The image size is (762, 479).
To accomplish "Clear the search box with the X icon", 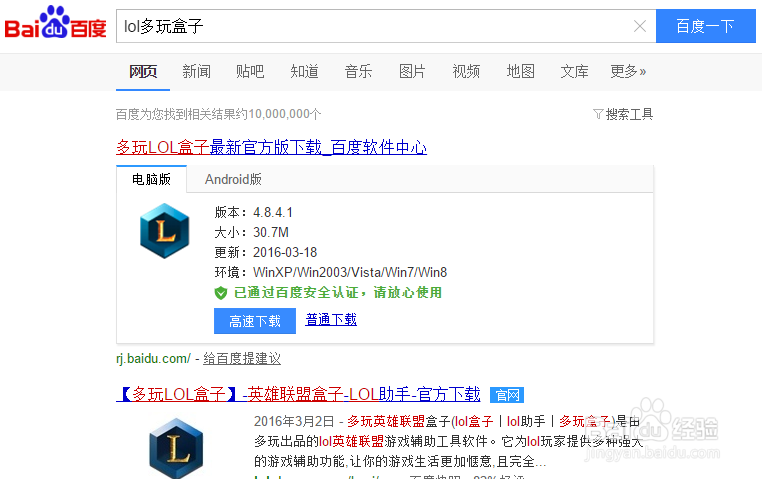I will pyautogui.click(x=640, y=26).
